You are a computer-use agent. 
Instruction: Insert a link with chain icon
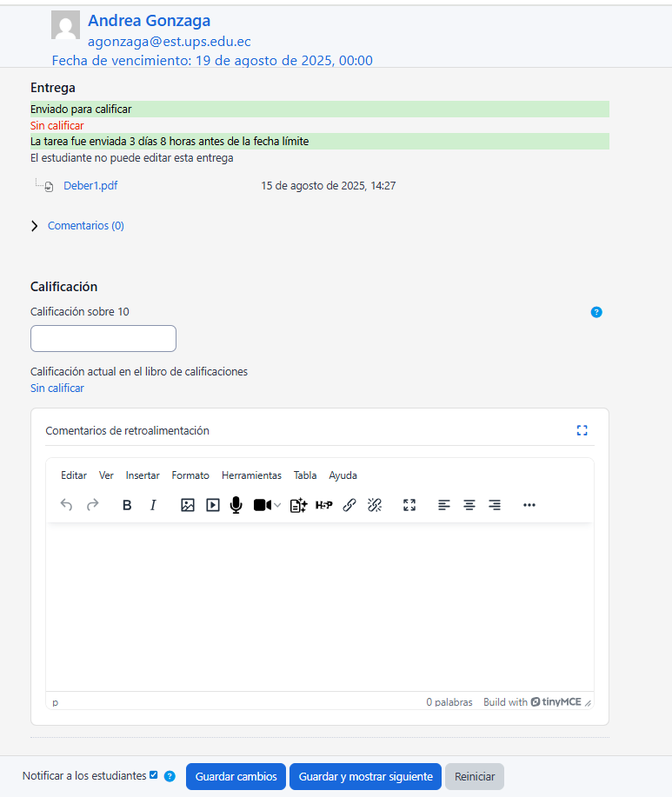click(x=349, y=505)
